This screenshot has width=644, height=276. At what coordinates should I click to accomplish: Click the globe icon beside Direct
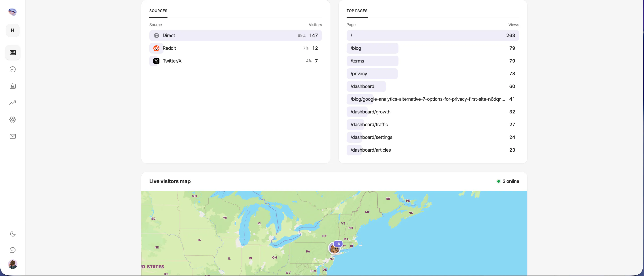[x=156, y=36]
